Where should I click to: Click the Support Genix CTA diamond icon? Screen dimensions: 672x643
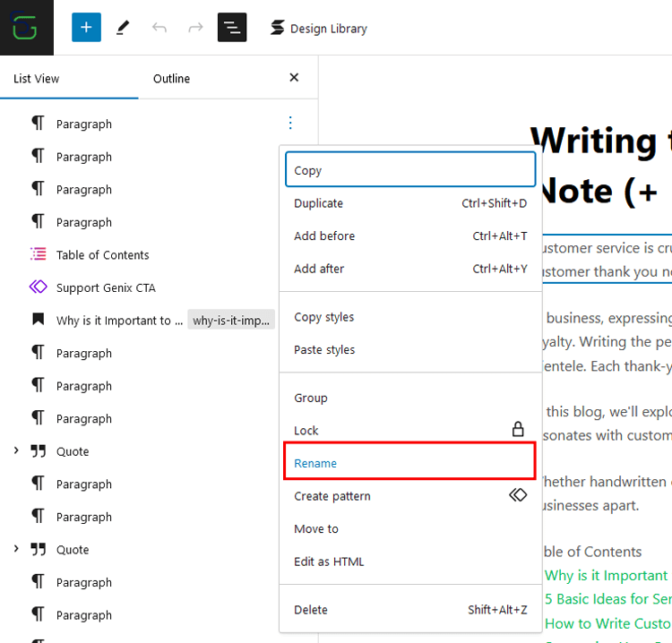click(39, 287)
